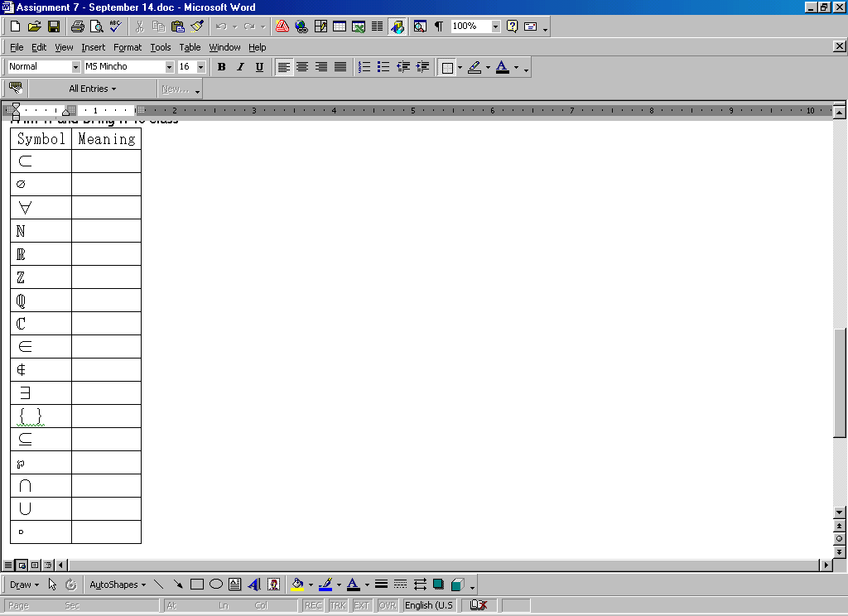The image size is (848, 616).
Task: Open the Document Map
Action: coord(420,26)
